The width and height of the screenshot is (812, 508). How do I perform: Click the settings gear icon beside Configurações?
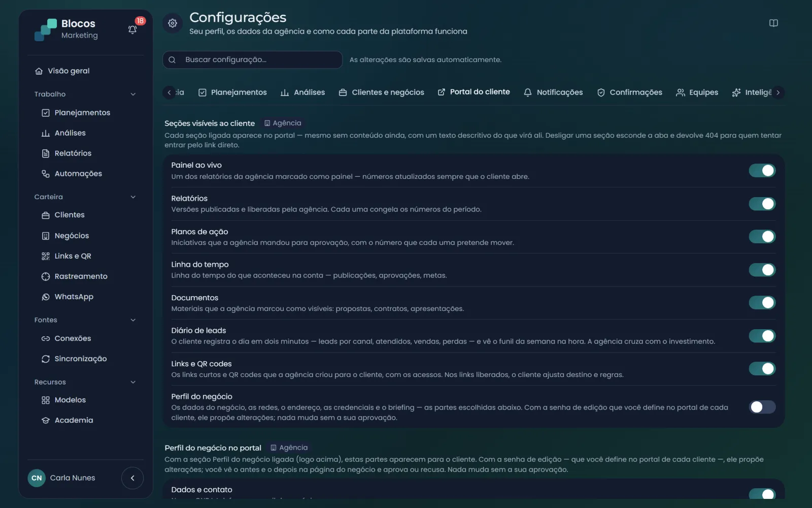[x=173, y=23]
